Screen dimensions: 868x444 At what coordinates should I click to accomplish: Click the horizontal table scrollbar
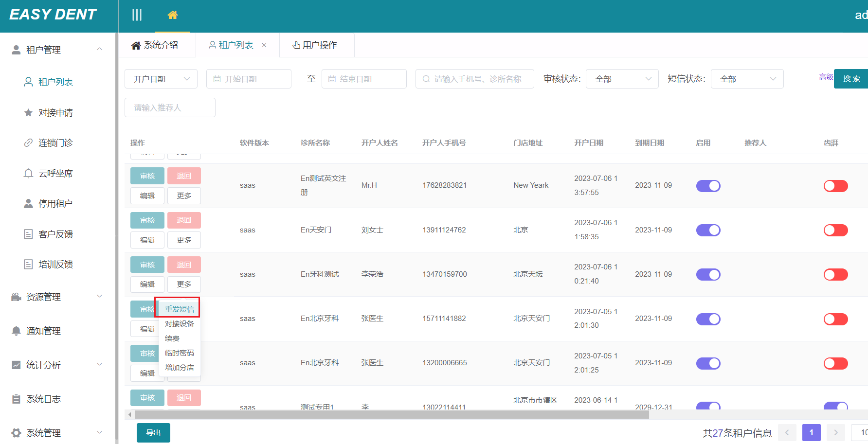392,415
